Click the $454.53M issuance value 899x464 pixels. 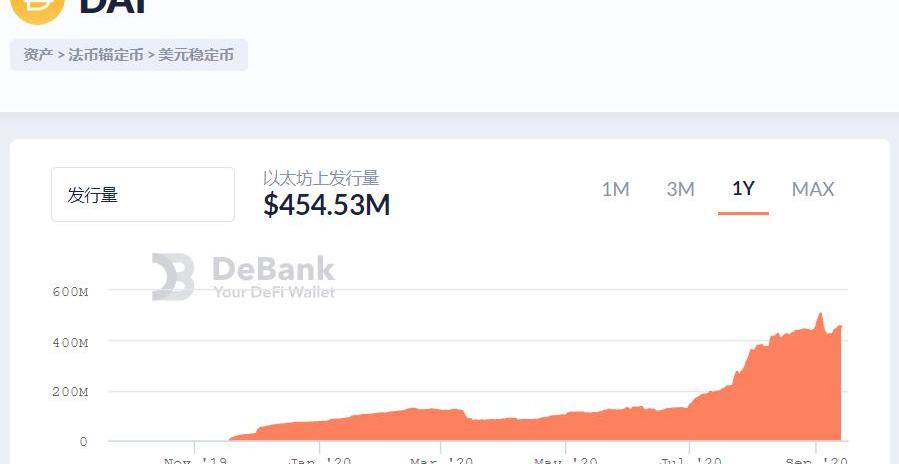tap(326, 205)
